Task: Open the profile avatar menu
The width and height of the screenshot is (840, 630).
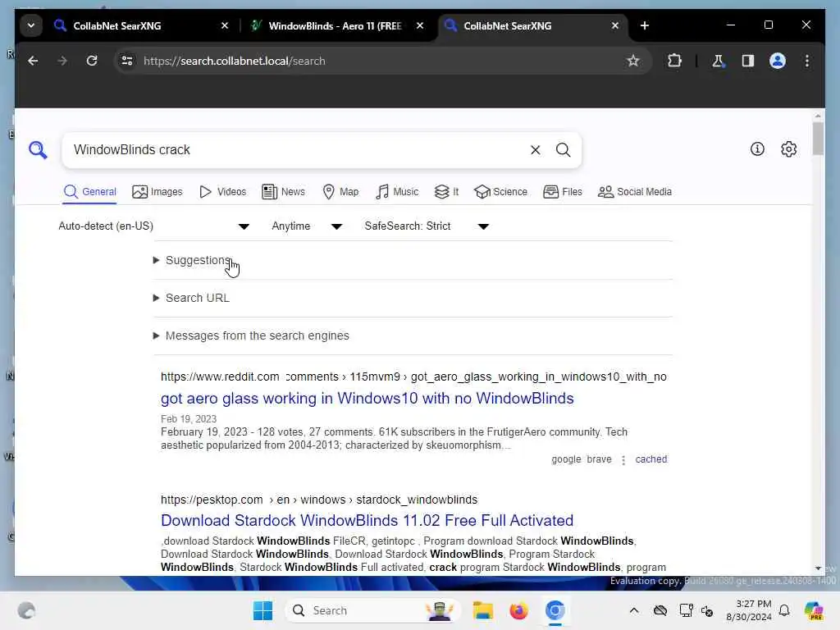Action: point(778,61)
